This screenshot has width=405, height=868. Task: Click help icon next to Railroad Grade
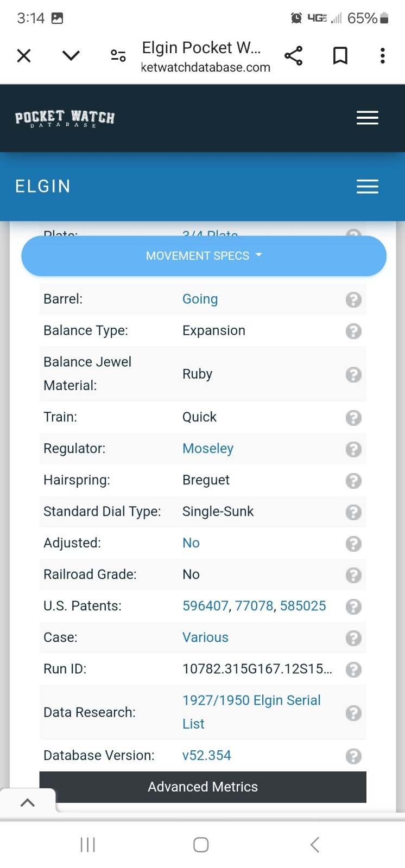(x=353, y=575)
